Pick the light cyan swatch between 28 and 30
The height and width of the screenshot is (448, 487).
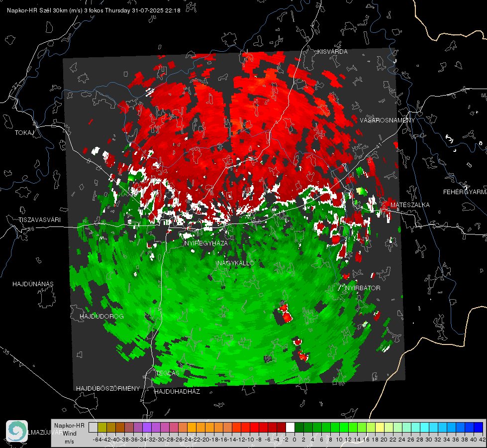coord(425,427)
